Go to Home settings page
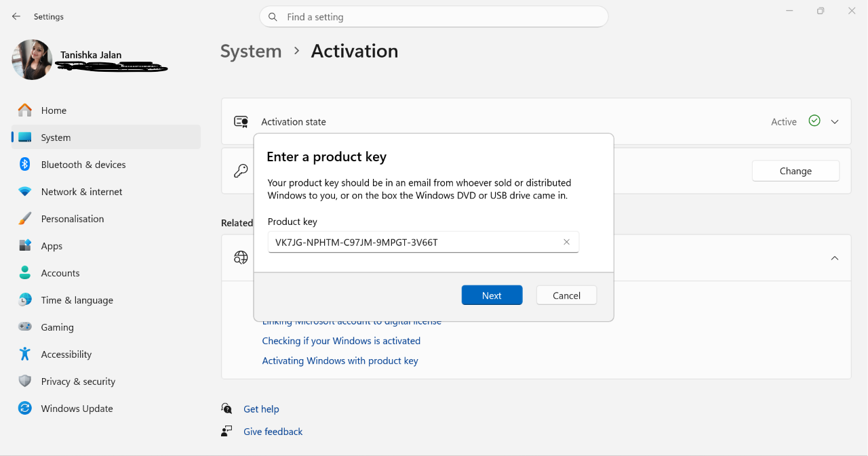Screen dimensions: 868x456 coord(106,110)
